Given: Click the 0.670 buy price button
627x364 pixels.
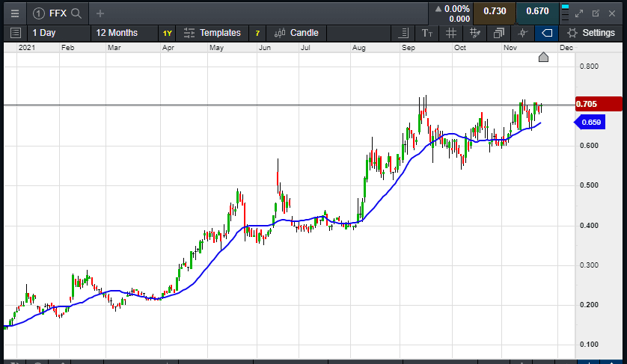Looking at the screenshot, I should (537, 11).
